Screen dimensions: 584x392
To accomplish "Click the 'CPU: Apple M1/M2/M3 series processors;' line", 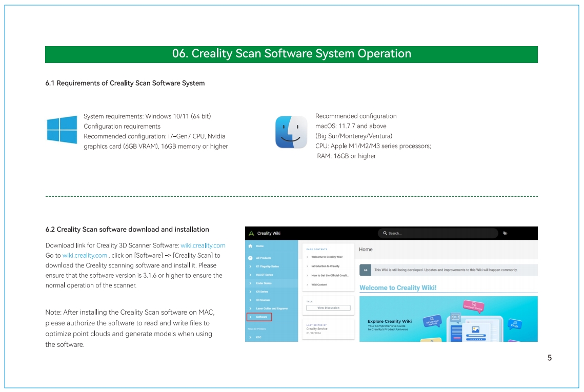I will 373,147.
